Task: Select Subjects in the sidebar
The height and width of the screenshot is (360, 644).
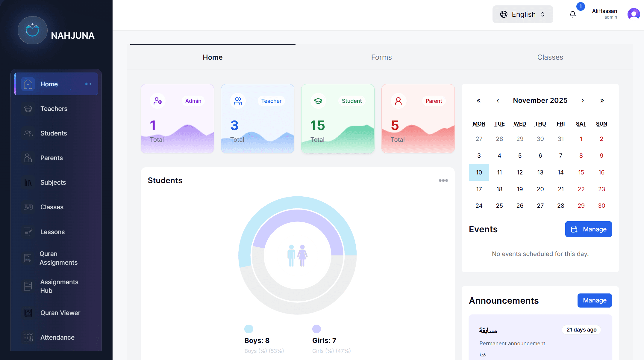Action: [53, 183]
